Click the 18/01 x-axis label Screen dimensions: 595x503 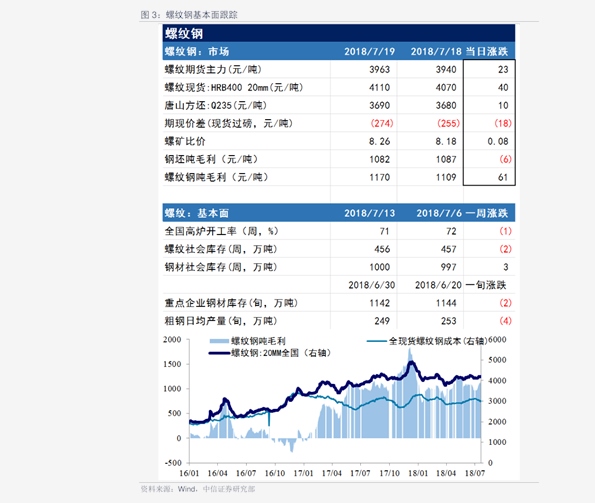coord(418,473)
